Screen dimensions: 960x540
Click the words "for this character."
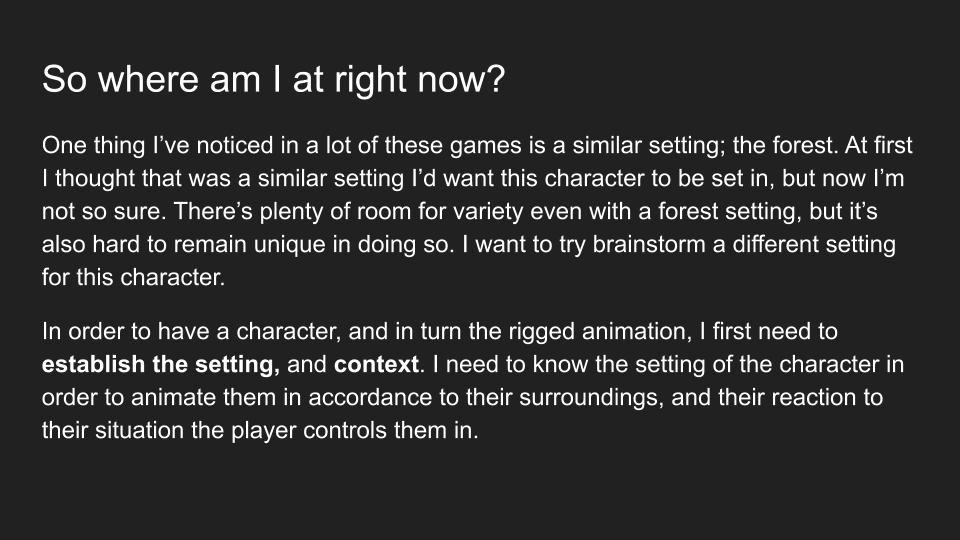click(x=133, y=277)
